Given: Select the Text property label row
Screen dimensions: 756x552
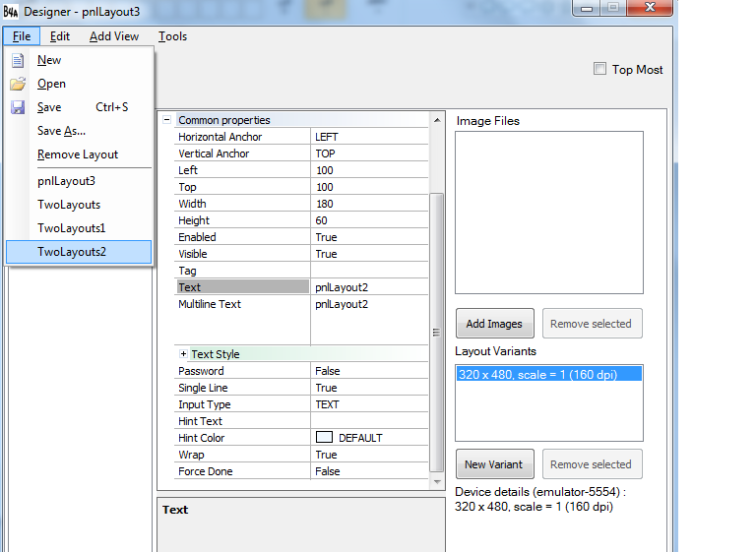Looking at the screenshot, I should click(243, 287).
